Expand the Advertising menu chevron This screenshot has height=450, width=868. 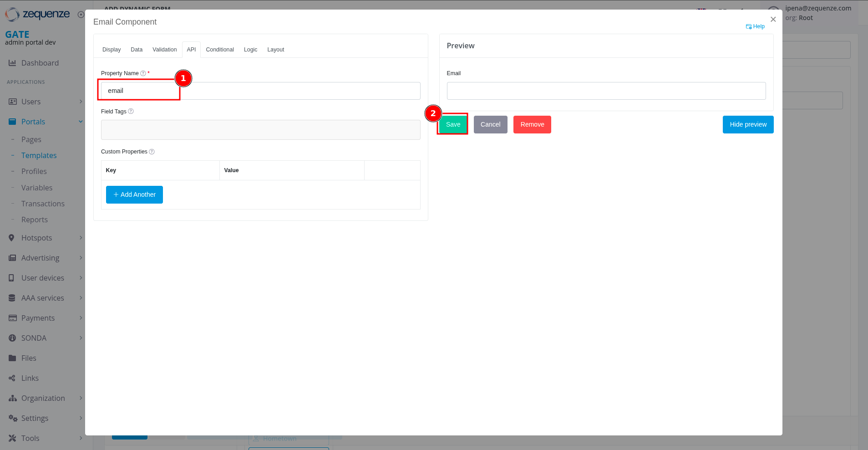pyautogui.click(x=81, y=258)
